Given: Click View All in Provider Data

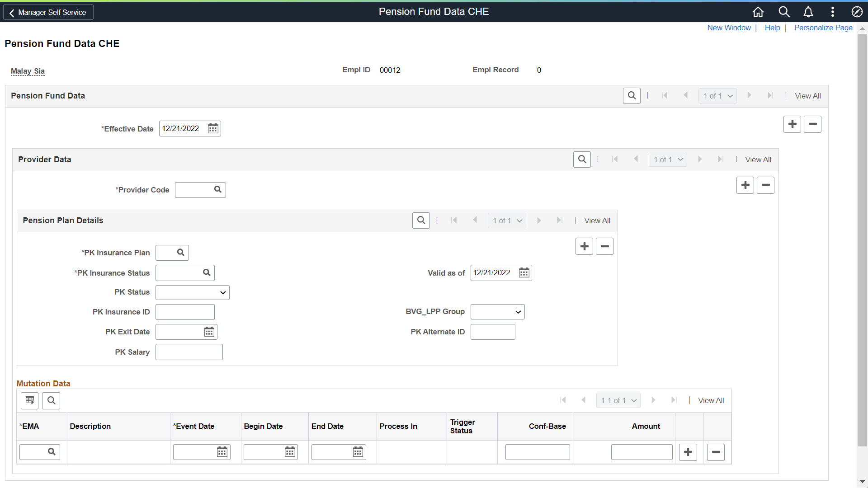Looking at the screenshot, I should tap(758, 160).
